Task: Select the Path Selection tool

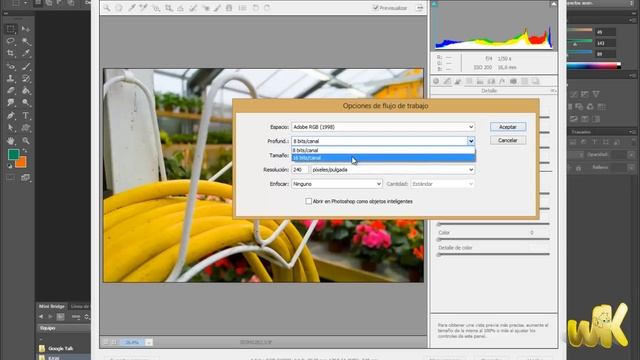Action: [11, 128]
